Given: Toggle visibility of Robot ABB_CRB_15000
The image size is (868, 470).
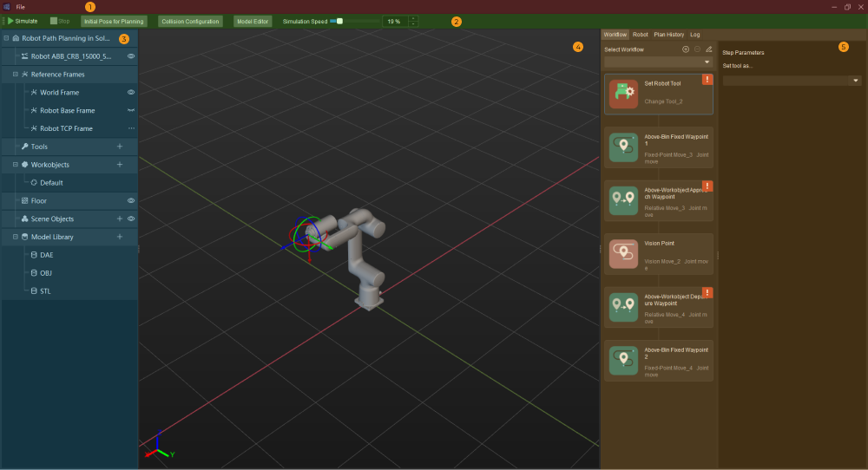Looking at the screenshot, I should 131,56.
